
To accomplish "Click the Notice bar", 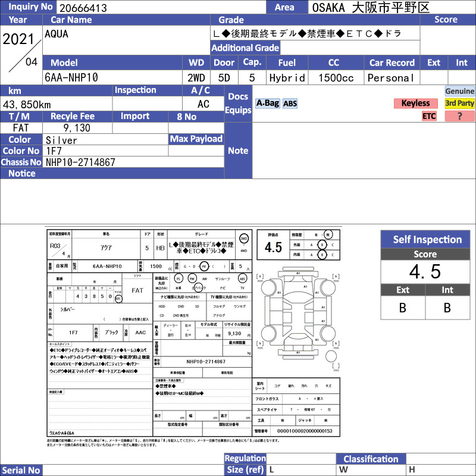I will tap(112, 173).
